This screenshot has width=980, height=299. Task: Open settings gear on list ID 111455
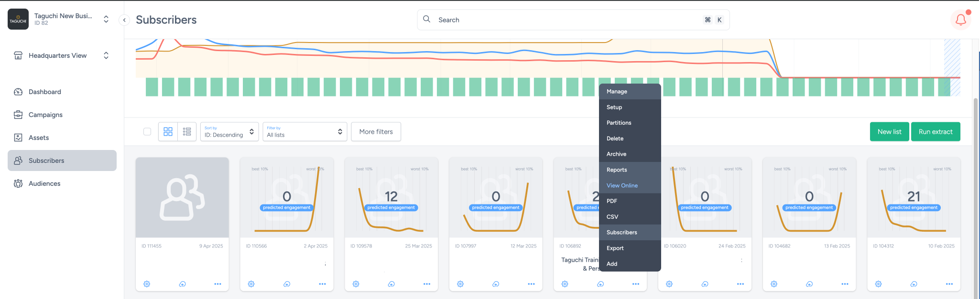pyautogui.click(x=147, y=284)
